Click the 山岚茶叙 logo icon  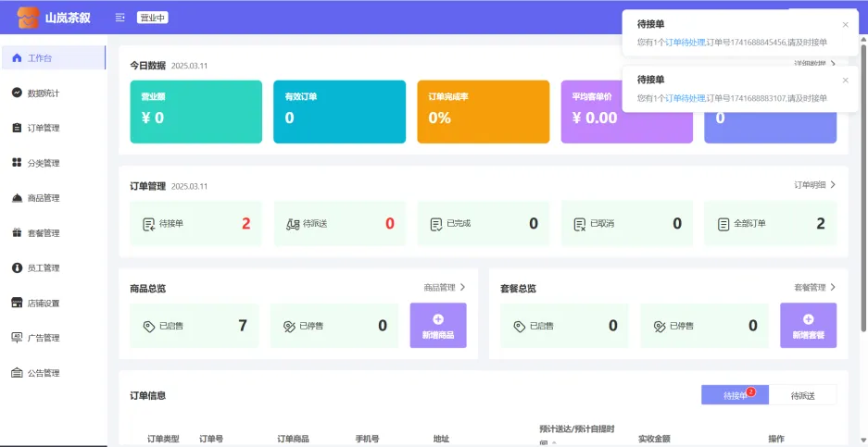point(29,17)
